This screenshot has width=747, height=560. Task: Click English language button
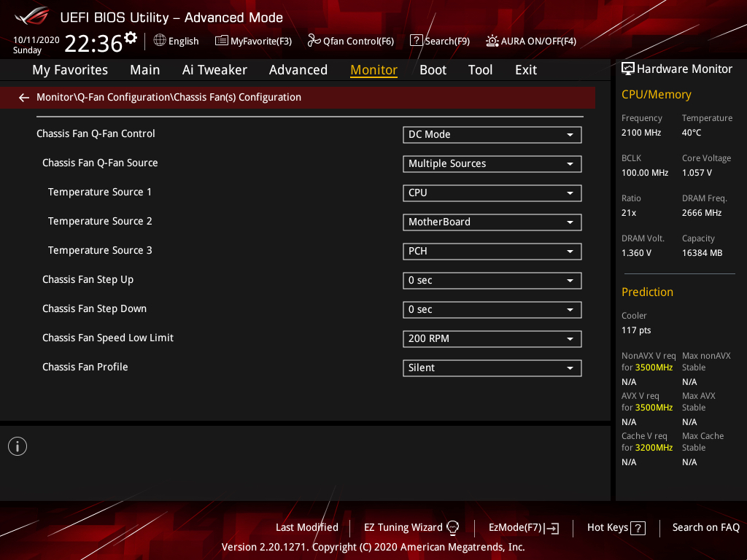pos(177,41)
